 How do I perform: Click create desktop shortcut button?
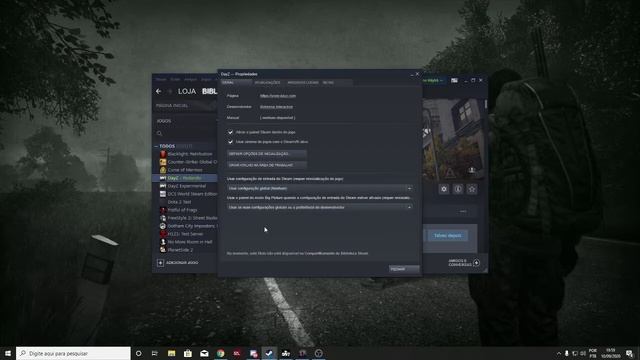tap(267, 165)
